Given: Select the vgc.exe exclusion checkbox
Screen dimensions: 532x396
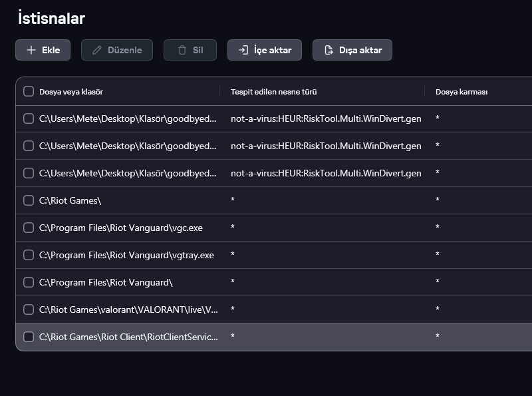Looking at the screenshot, I should [29, 228].
